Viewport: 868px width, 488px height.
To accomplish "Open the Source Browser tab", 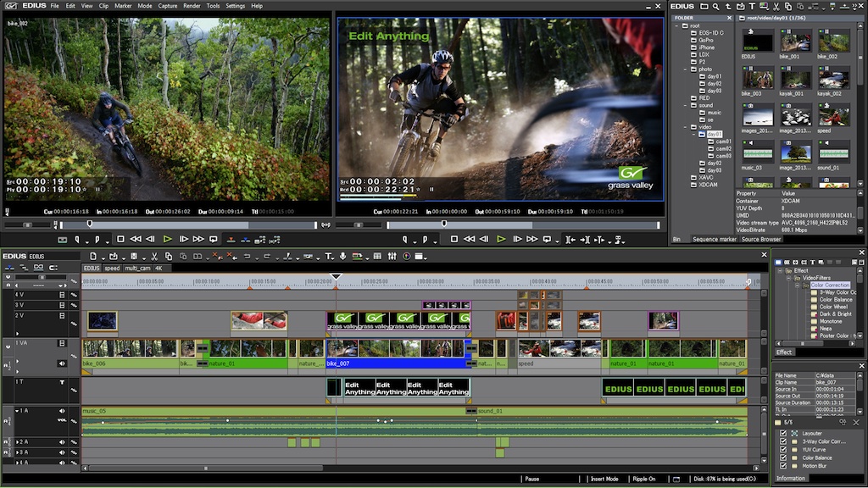I will 760,239.
